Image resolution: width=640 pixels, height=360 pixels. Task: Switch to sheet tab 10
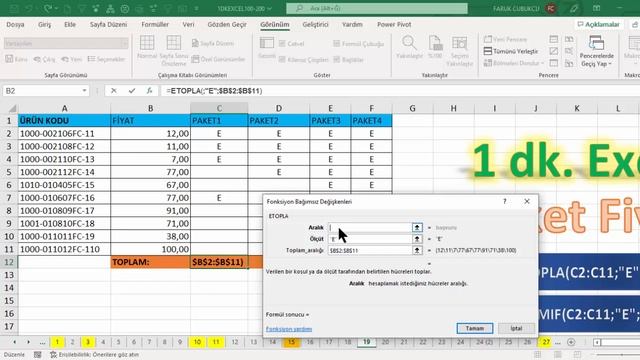(x=197, y=342)
